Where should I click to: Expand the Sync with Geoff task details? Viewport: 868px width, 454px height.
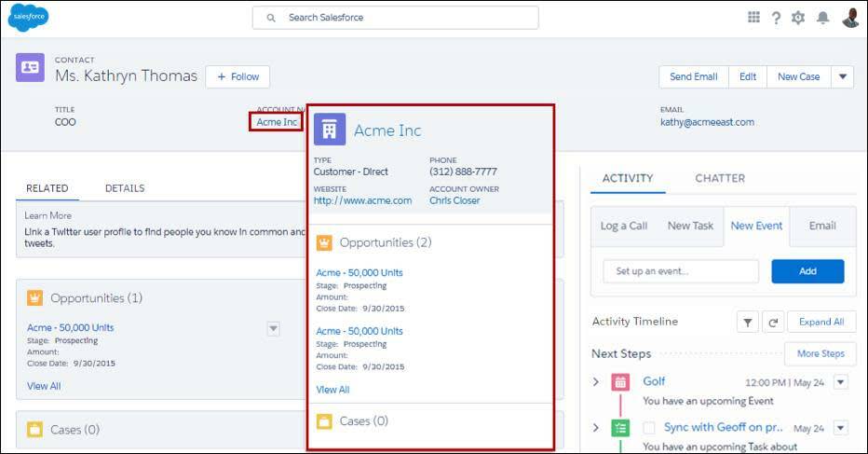point(596,428)
